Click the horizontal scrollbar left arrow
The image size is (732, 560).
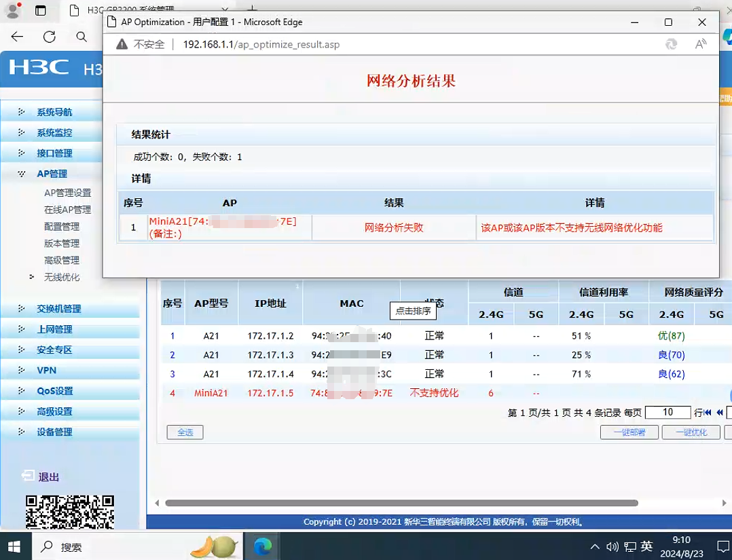pos(157,503)
